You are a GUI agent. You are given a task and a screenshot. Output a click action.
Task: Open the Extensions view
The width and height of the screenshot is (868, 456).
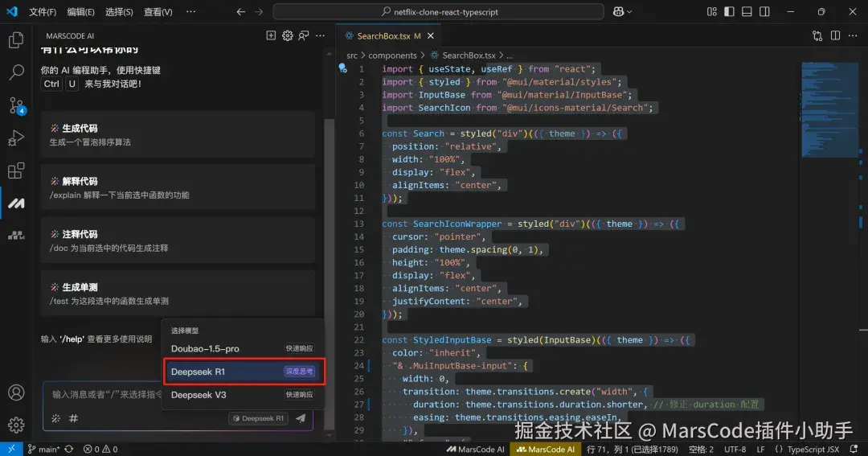click(x=16, y=170)
